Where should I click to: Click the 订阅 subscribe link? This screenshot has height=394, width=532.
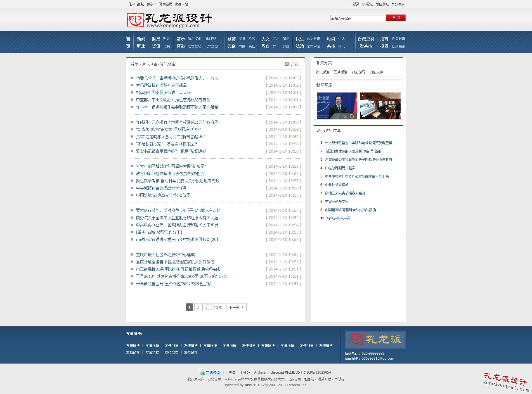(294, 64)
